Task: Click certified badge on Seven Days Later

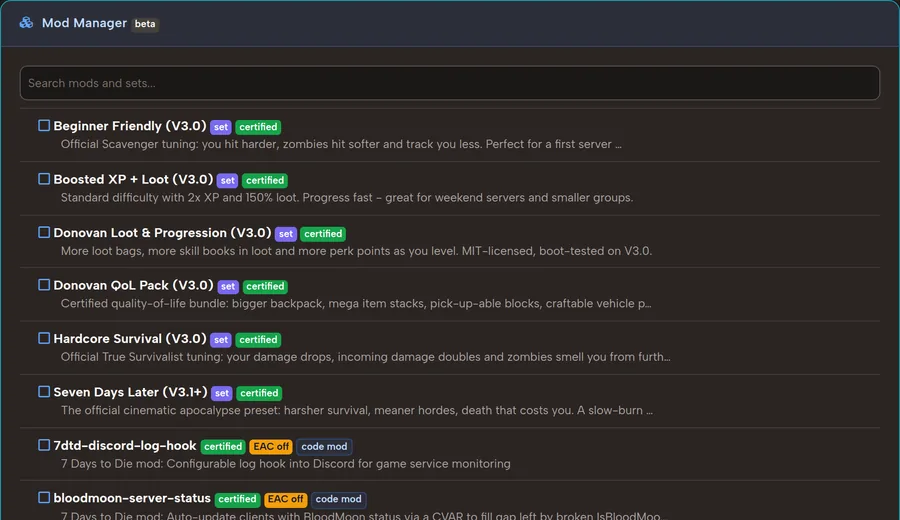Action: pos(259,393)
